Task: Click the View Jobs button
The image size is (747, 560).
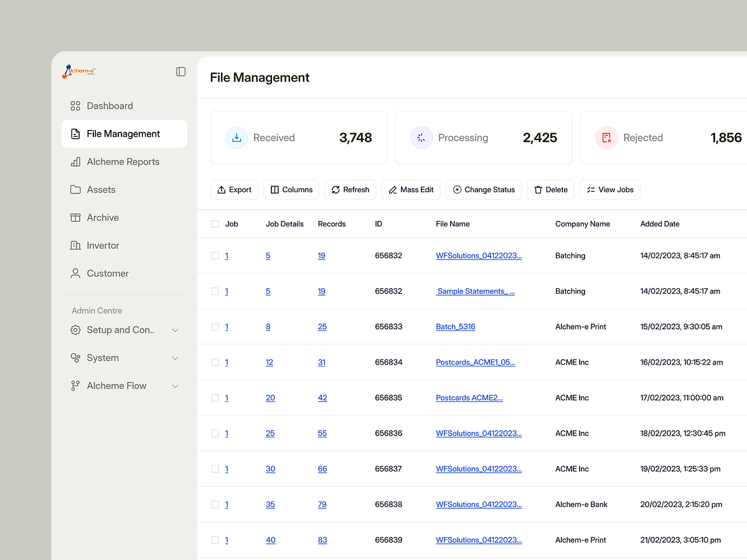Action: [x=610, y=190]
